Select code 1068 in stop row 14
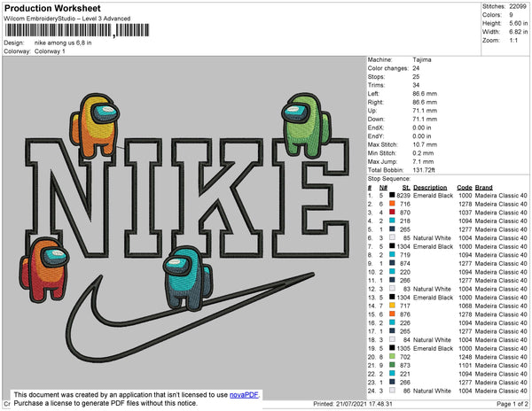Screen dimensions: 532x411 (465, 306)
